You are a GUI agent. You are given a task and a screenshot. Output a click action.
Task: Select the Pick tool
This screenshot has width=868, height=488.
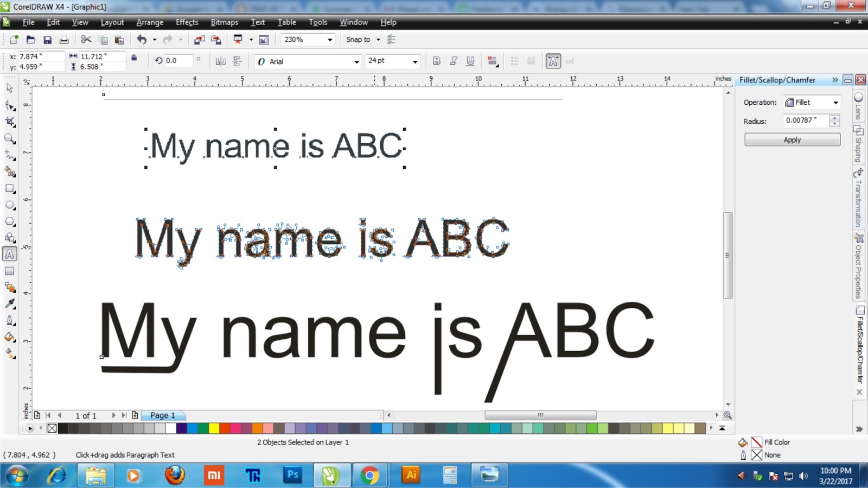pos(10,88)
